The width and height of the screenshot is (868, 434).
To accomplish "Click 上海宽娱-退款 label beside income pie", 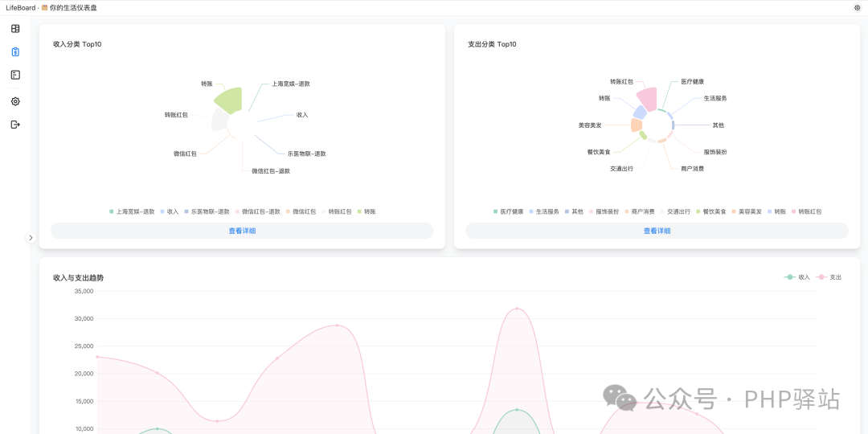I will pyautogui.click(x=291, y=84).
